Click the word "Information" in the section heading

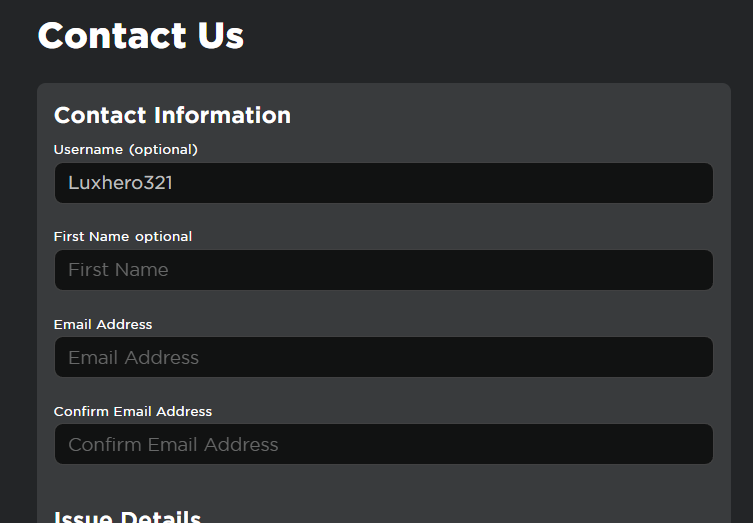tap(221, 115)
